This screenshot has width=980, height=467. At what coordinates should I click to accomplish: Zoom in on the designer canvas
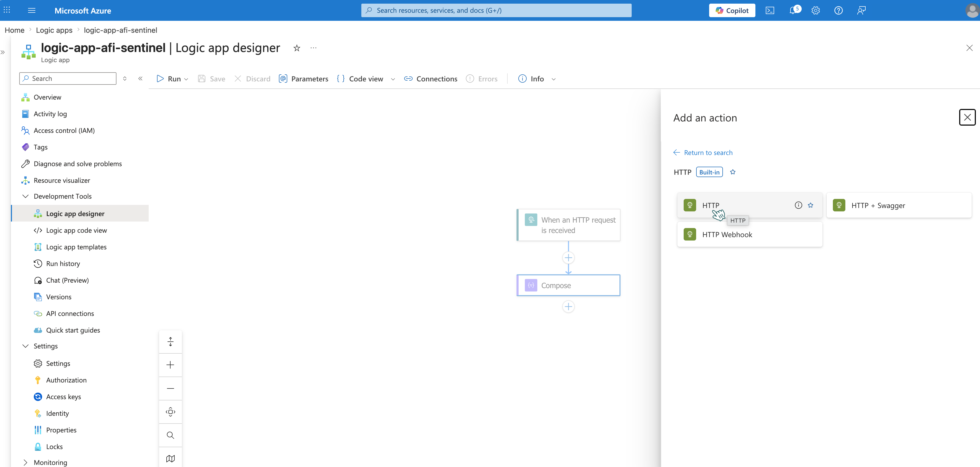tap(170, 365)
